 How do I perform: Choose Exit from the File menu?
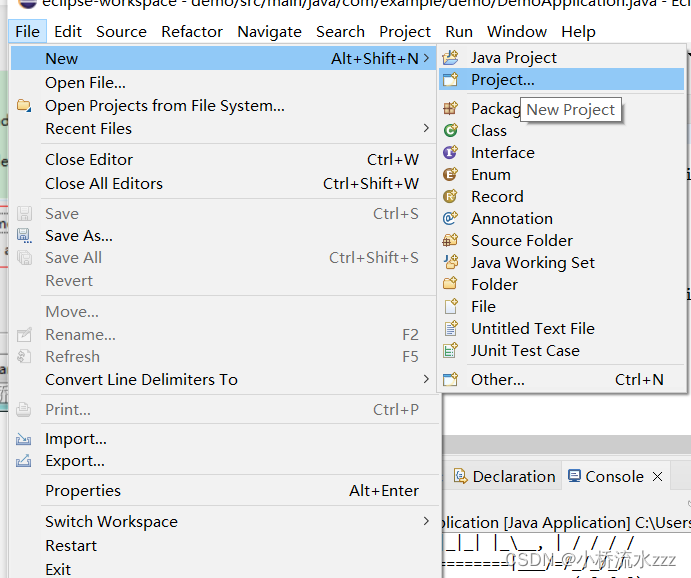pyautogui.click(x=223, y=569)
